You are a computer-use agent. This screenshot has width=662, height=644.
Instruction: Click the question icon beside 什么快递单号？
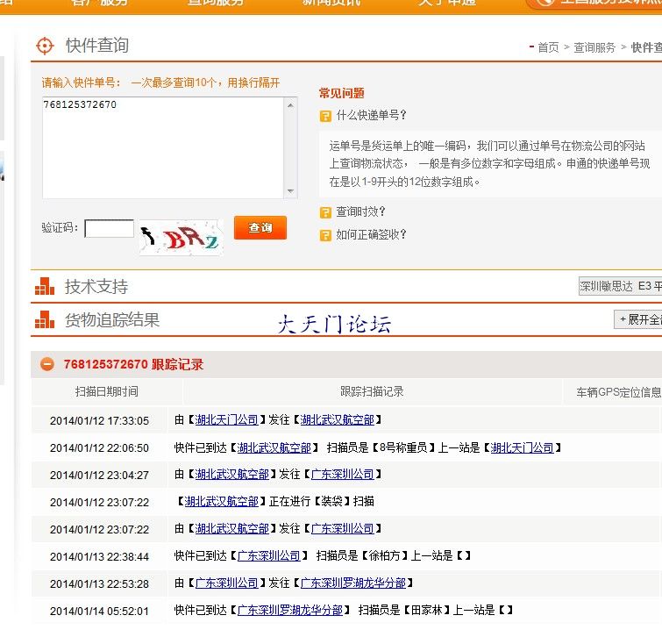pos(325,116)
